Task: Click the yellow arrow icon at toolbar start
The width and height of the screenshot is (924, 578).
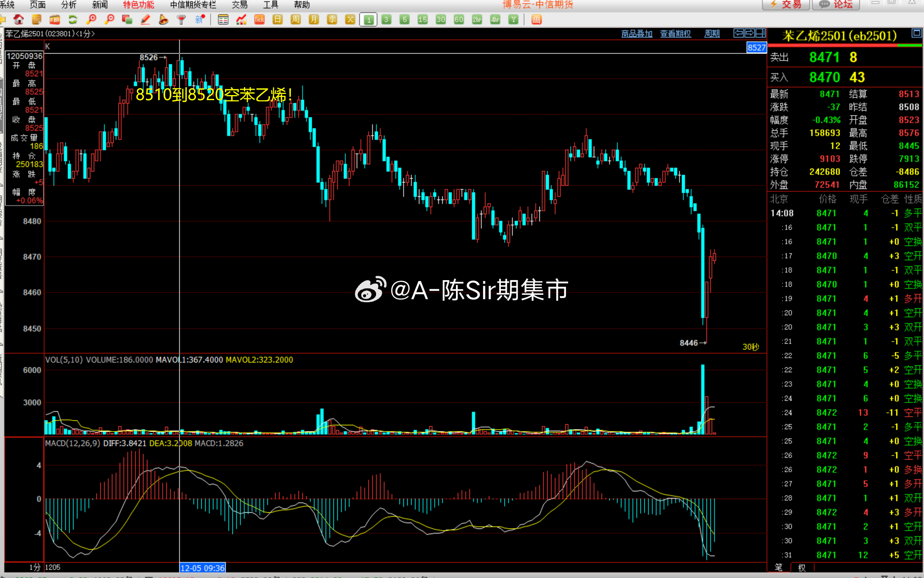Action: [x=2, y=19]
